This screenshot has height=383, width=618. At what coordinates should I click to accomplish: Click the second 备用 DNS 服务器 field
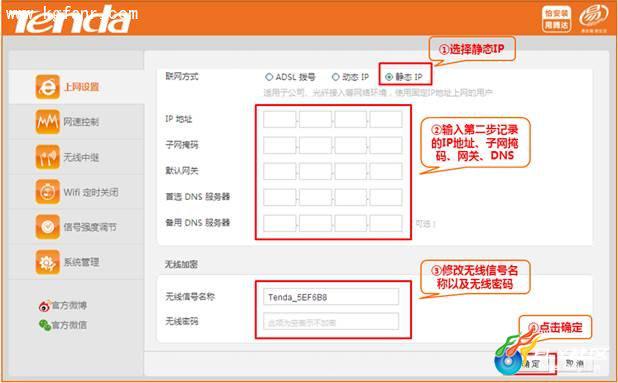point(315,223)
